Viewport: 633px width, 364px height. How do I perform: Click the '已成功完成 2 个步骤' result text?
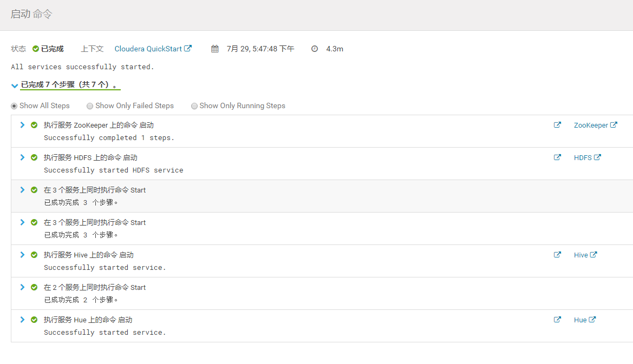pyautogui.click(x=81, y=300)
